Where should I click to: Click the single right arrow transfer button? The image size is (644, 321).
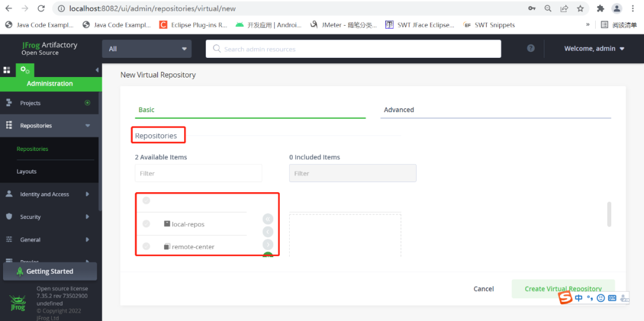[x=268, y=245]
